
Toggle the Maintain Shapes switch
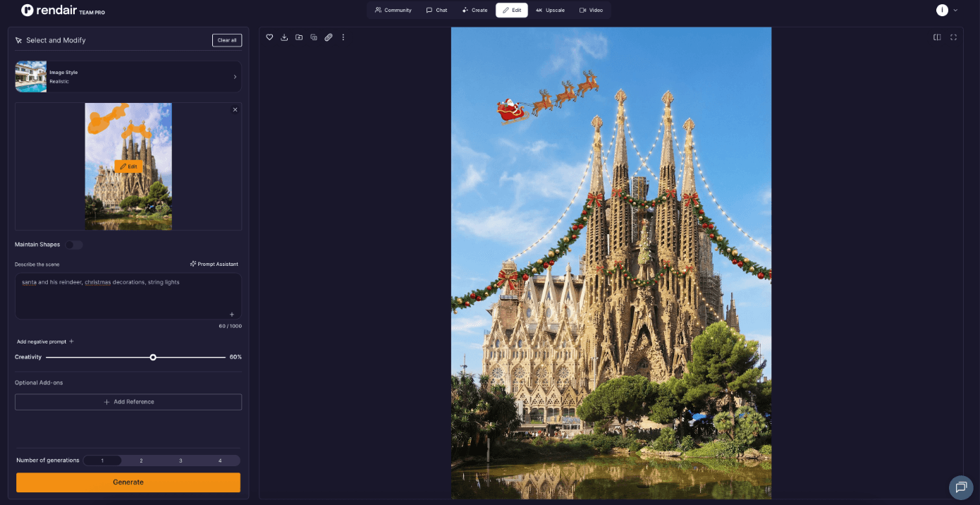click(74, 245)
